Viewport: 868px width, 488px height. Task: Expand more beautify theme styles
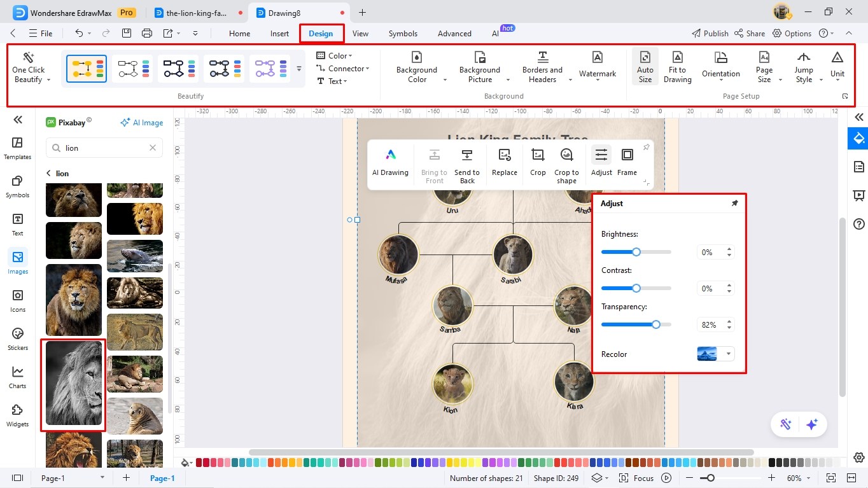(299, 69)
